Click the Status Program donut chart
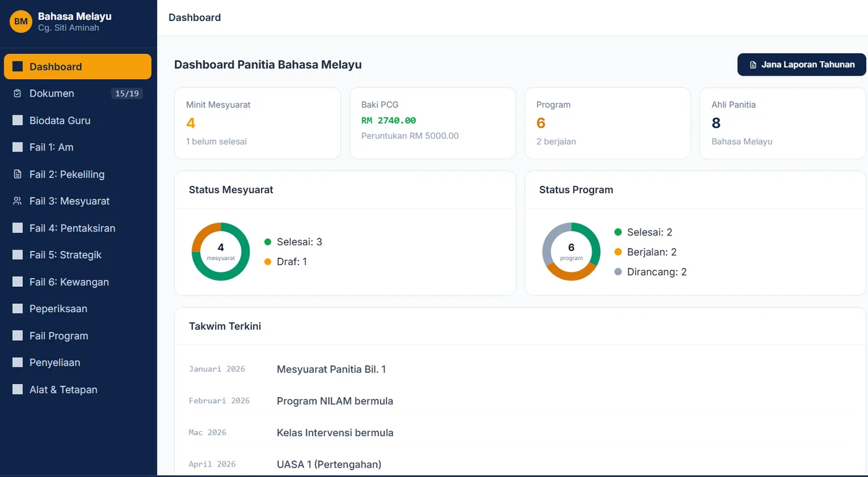 [572, 252]
